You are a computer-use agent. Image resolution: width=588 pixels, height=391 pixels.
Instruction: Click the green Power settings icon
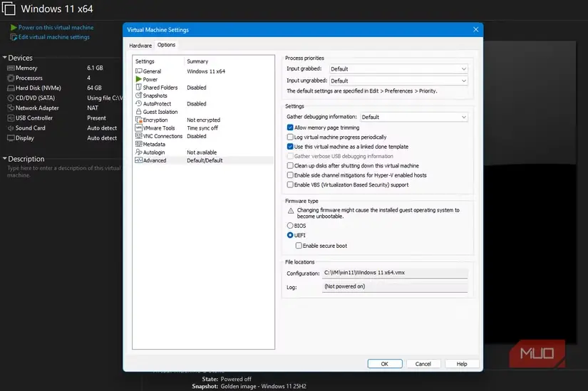[139, 79]
